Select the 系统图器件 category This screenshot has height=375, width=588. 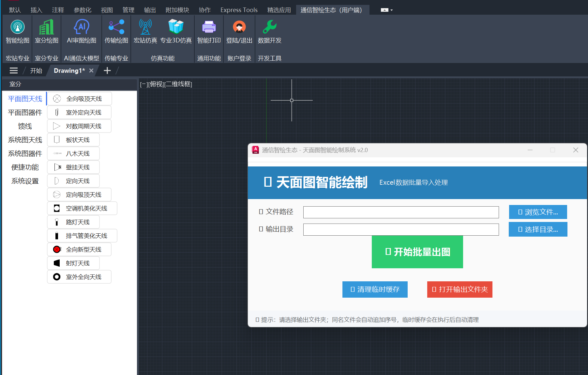25,153
